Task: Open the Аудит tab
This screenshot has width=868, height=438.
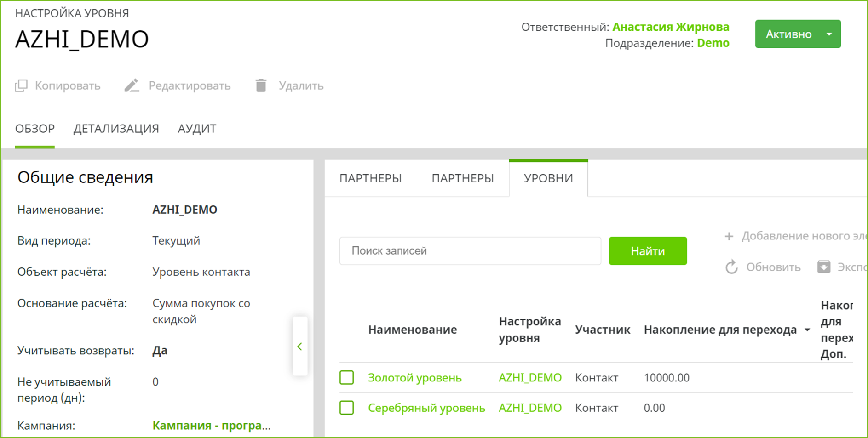Action: pos(197,129)
